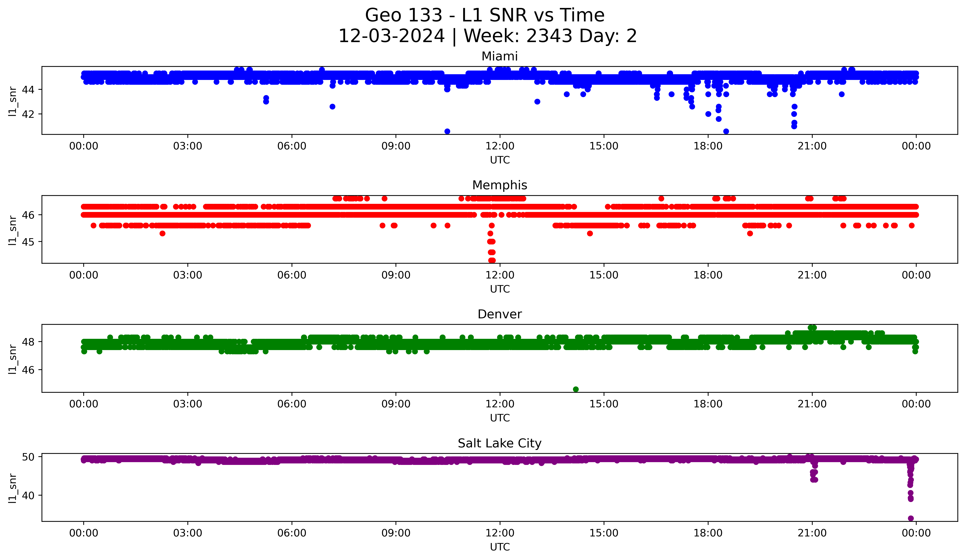Click the Salt Lake City subplot title

(x=499, y=443)
